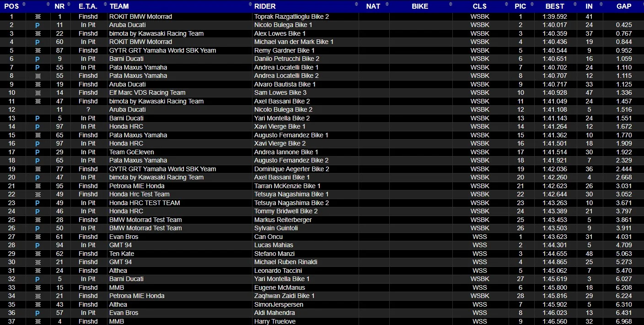
Task: Click the checkered flag for Eugene McManus
Action: point(38,287)
